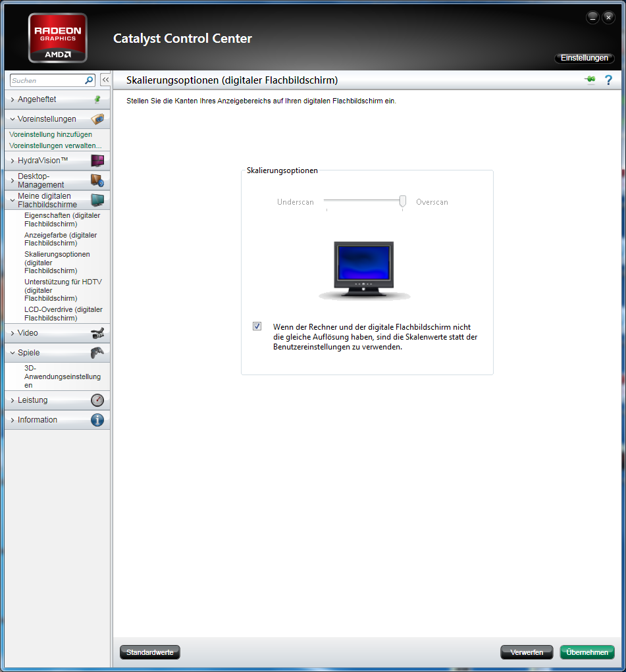Click the blue Information icon
The height and width of the screenshot is (672, 626).
(x=97, y=420)
